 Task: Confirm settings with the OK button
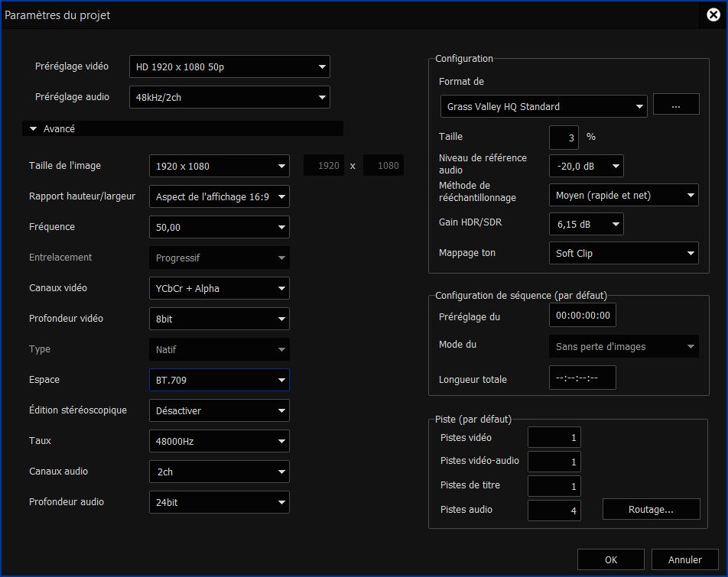pyautogui.click(x=610, y=559)
